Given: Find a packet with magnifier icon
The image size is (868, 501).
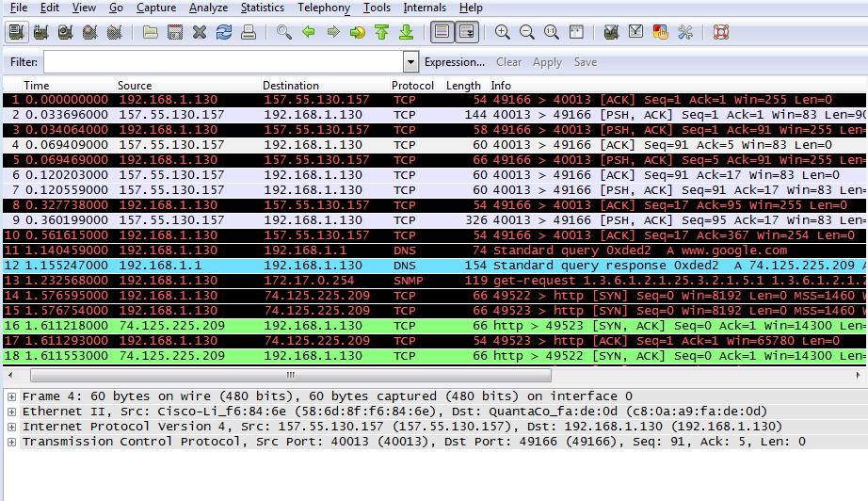Looking at the screenshot, I should click(x=284, y=32).
